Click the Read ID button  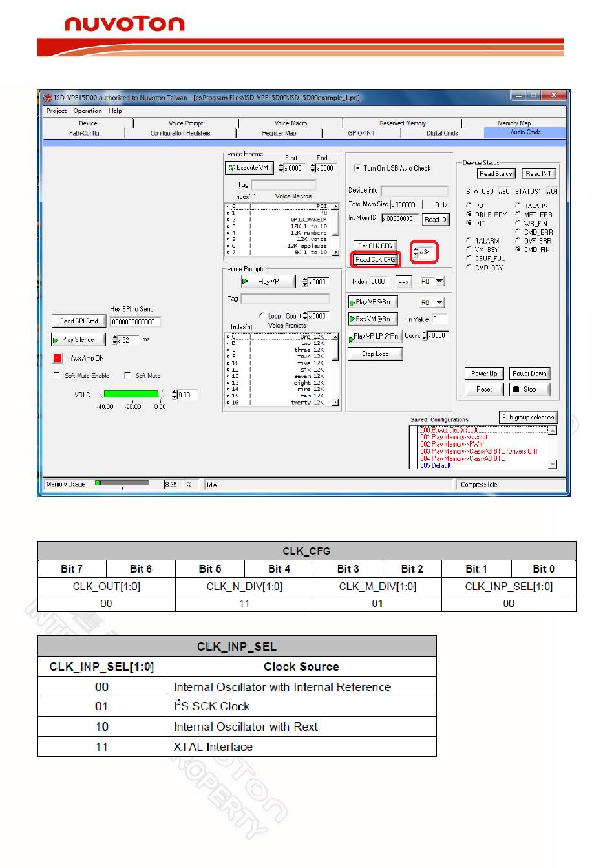(x=436, y=220)
